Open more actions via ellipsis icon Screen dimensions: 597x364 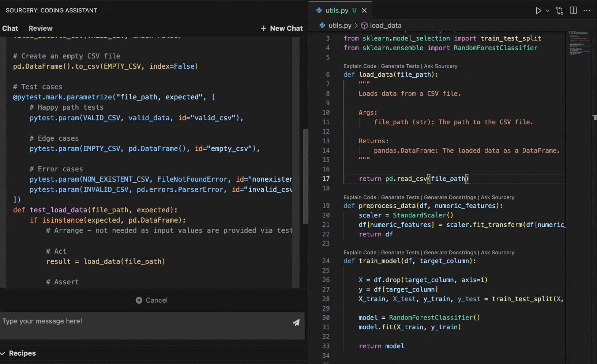tap(587, 11)
